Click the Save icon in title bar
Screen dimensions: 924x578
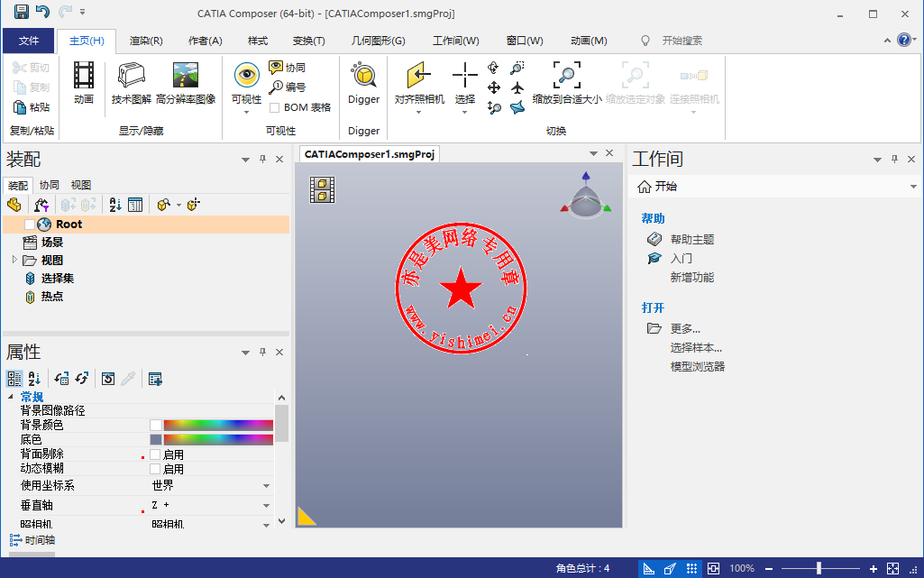(22, 12)
